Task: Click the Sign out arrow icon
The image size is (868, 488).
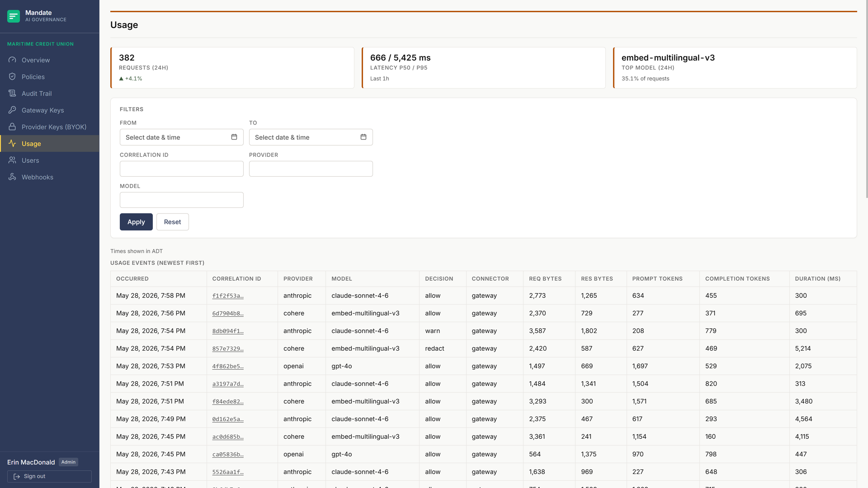Action: 17,476
